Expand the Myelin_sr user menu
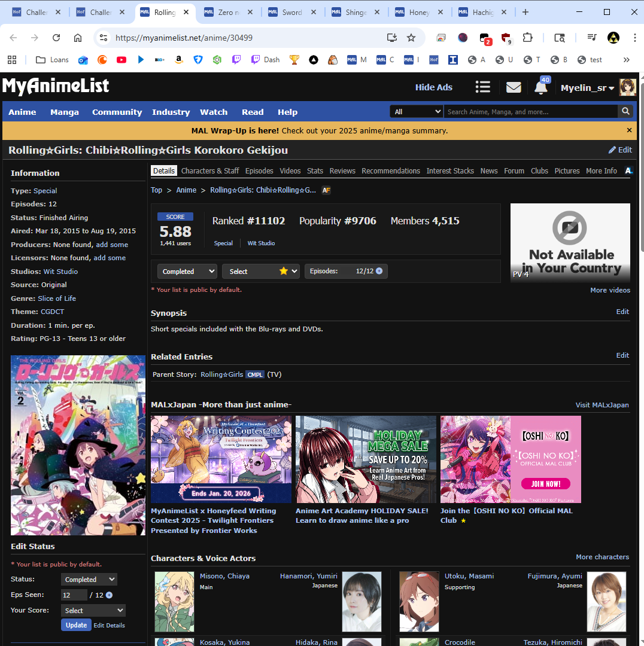This screenshot has width=644, height=646. [x=587, y=88]
